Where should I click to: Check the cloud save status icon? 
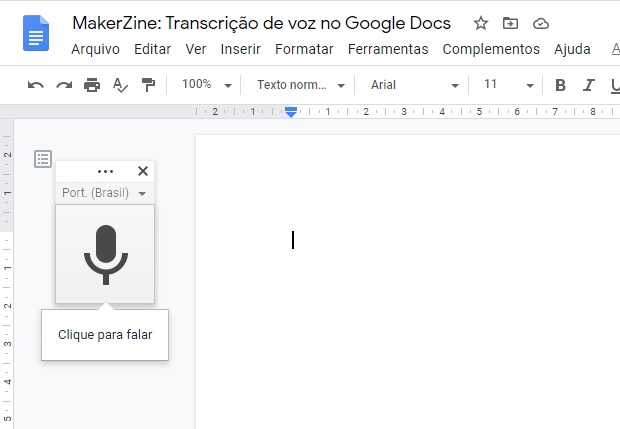(x=541, y=23)
